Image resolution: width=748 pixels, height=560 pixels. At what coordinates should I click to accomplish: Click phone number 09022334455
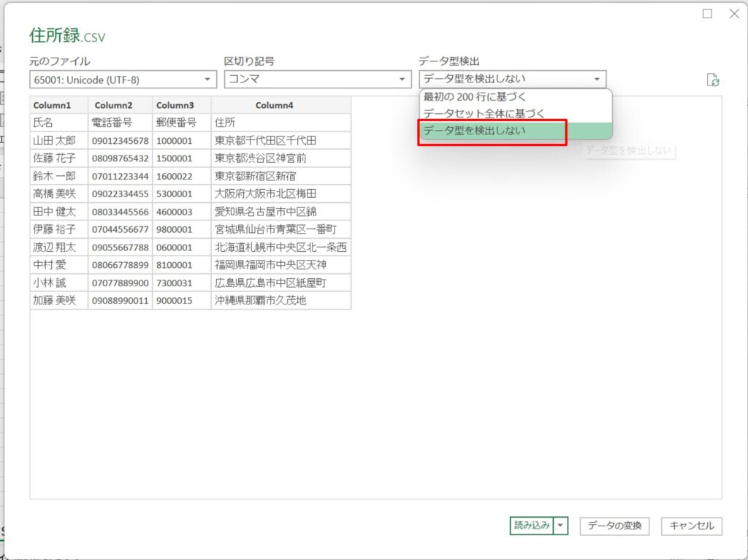(x=121, y=194)
